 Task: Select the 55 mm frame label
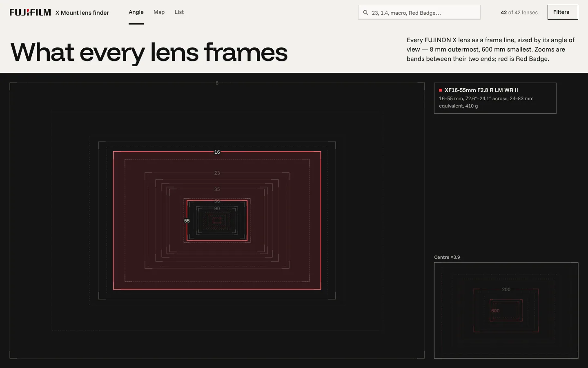[187, 221]
